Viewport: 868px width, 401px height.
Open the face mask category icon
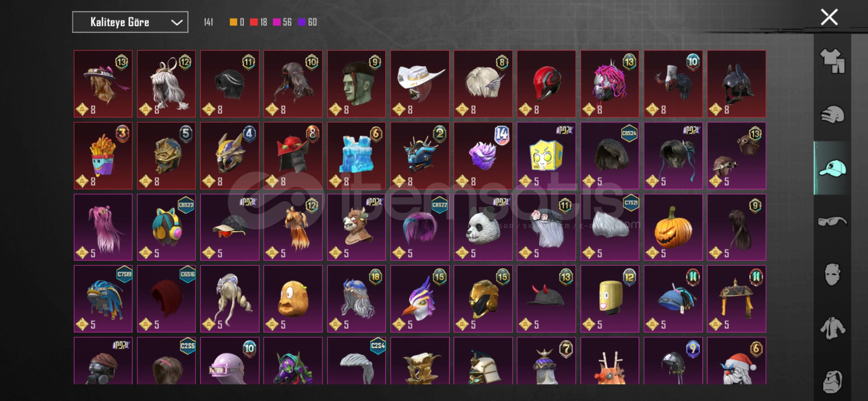click(x=832, y=275)
